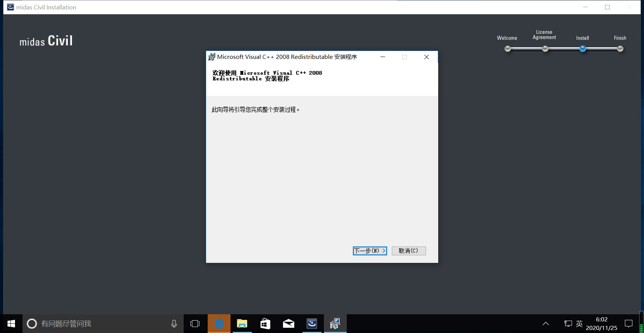
Task: Minimize the midas Civil Installation window
Action: 586,7
